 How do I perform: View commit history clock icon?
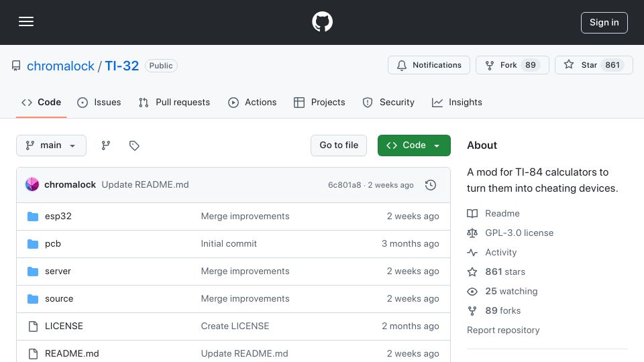coord(431,185)
